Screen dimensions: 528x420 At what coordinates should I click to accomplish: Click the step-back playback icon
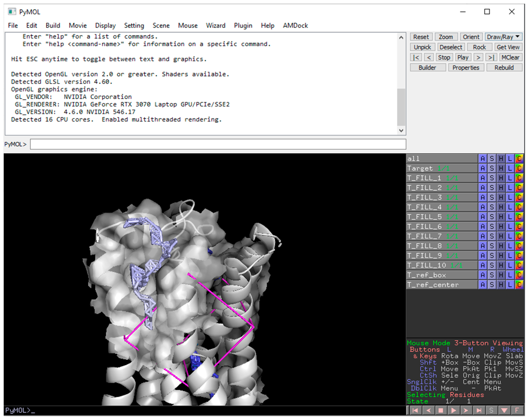tap(428, 410)
